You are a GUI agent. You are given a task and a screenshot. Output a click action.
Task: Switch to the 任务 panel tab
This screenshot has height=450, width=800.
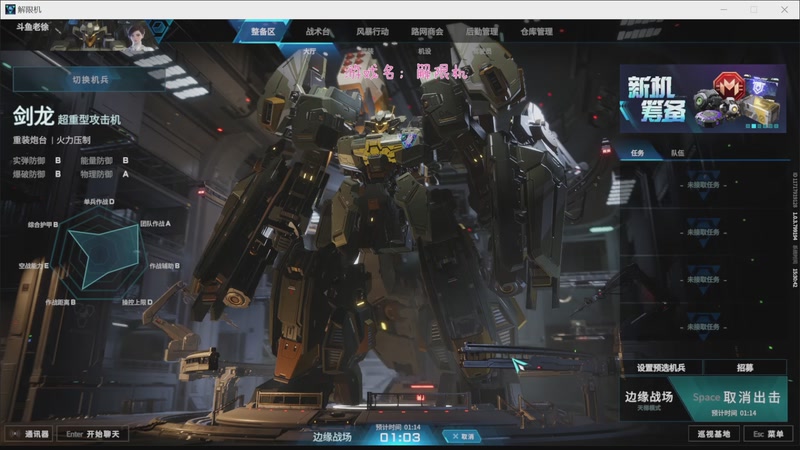click(x=637, y=153)
